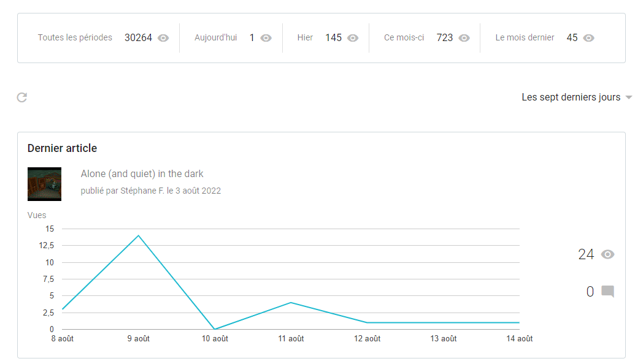Viewport: 635px width, 364px height.
Task: Click the eye icon next to Ce mois-ci 723
Action: tap(464, 38)
